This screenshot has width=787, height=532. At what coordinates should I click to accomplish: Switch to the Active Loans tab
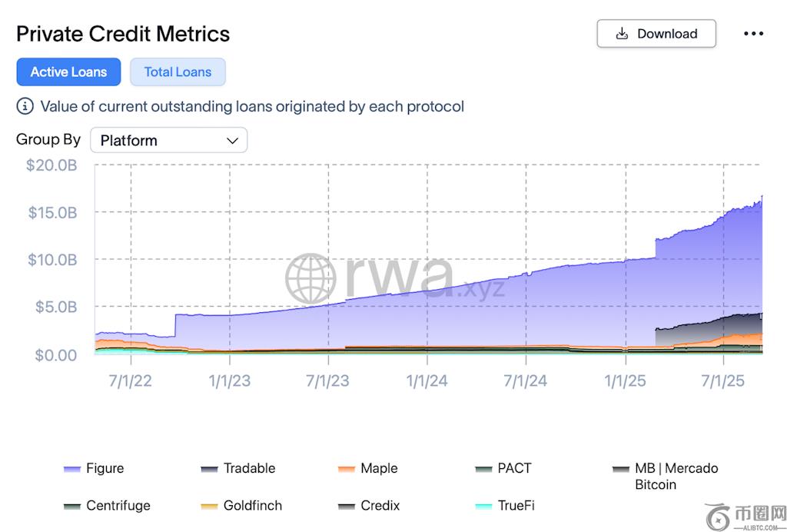click(x=68, y=71)
